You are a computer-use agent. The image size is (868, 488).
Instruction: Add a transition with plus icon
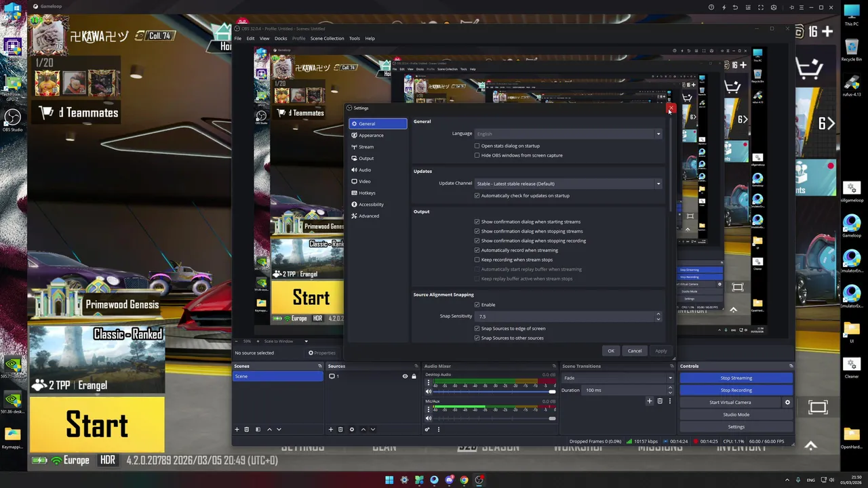[649, 401]
